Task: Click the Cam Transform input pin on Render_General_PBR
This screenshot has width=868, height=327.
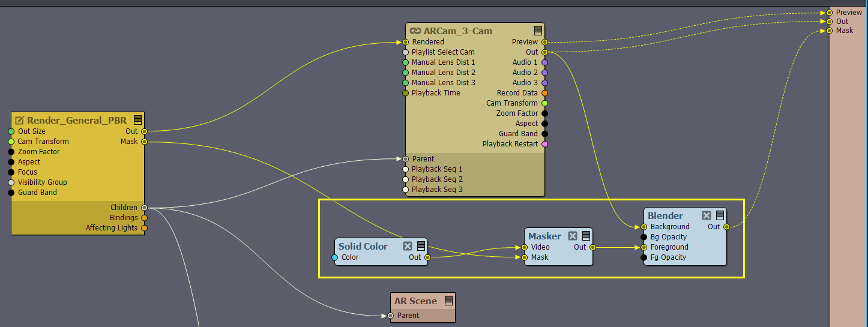Action: pos(11,142)
